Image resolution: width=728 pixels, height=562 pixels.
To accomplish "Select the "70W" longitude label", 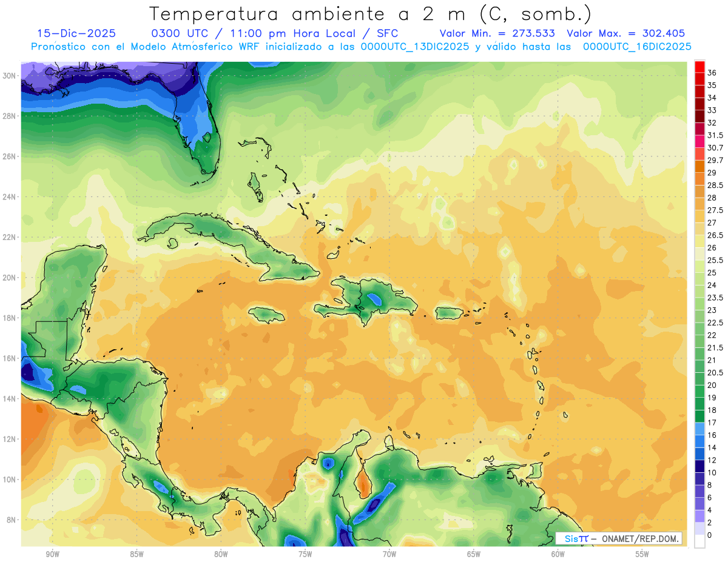I will click(389, 554).
